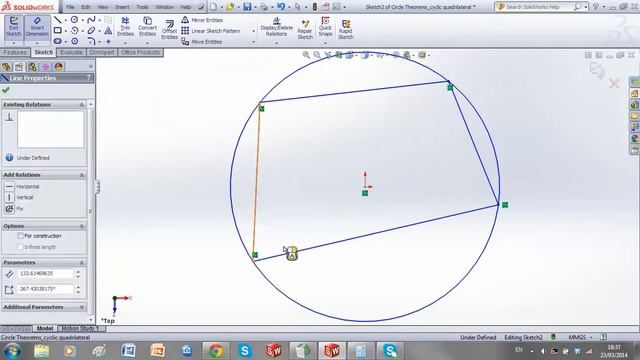Click the Convert Entities tool
The height and width of the screenshot is (360, 640).
point(147,27)
